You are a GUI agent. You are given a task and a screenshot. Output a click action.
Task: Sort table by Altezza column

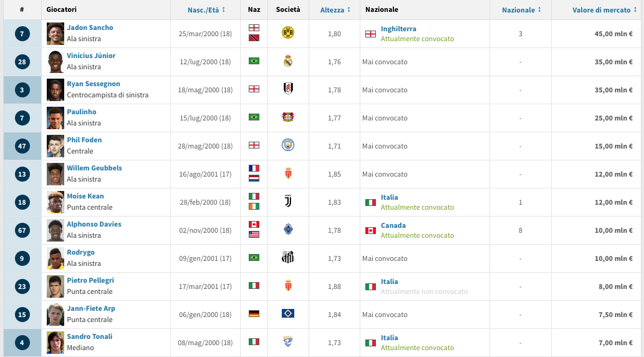335,10
